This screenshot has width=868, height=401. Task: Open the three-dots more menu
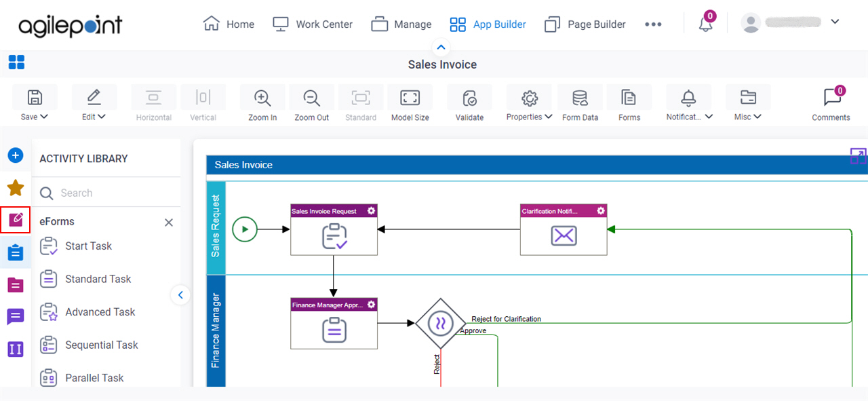click(653, 24)
